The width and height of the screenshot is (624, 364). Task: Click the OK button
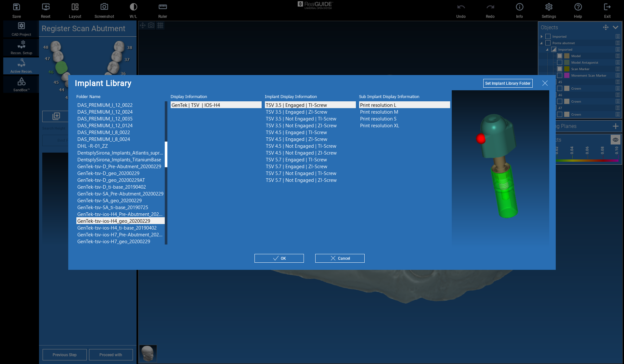(279, 258)
